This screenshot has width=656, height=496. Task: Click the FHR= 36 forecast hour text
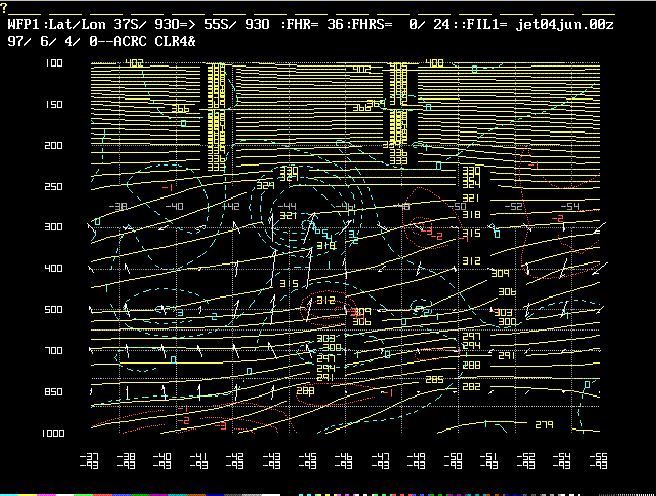coord(311,24)
